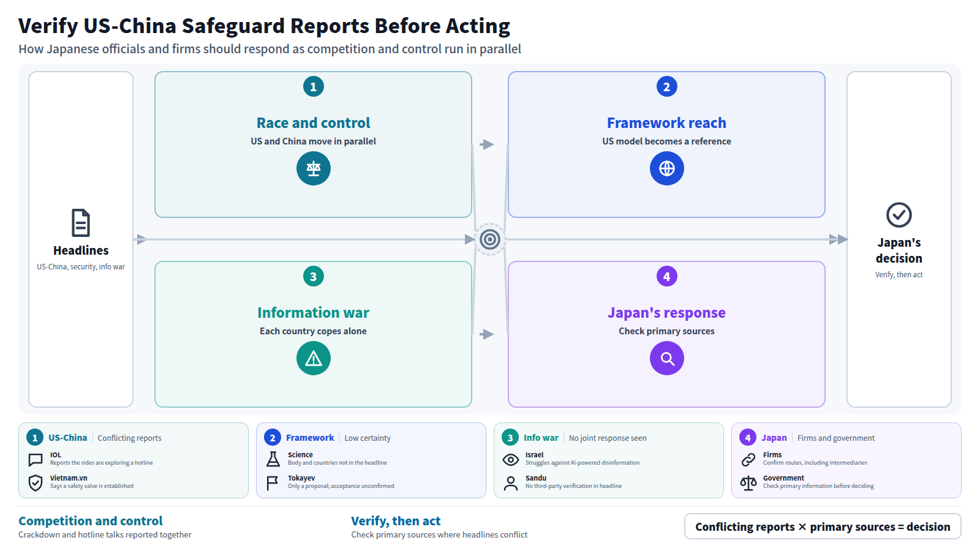980x551 pixels.
Task: Click the central target icon between the panels
Action: (490, 239)
